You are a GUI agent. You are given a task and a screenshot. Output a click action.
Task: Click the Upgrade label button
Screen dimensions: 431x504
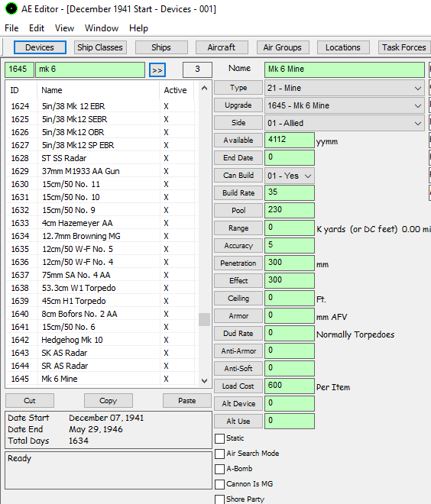coord(238,105)
